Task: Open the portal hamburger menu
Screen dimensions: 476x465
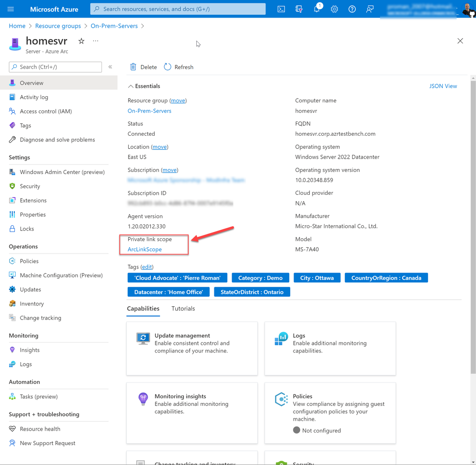Action: click(10, 9)
